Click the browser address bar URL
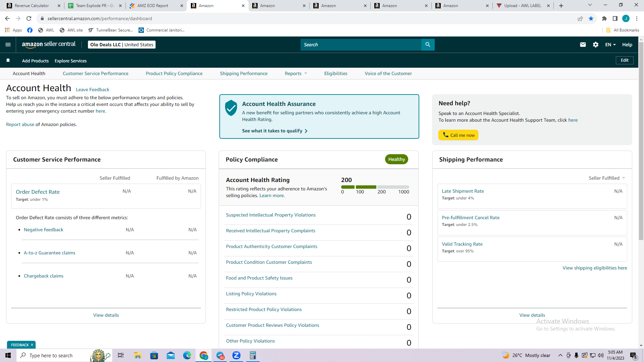This screenshot has width=644, height=362. point(100,18)
